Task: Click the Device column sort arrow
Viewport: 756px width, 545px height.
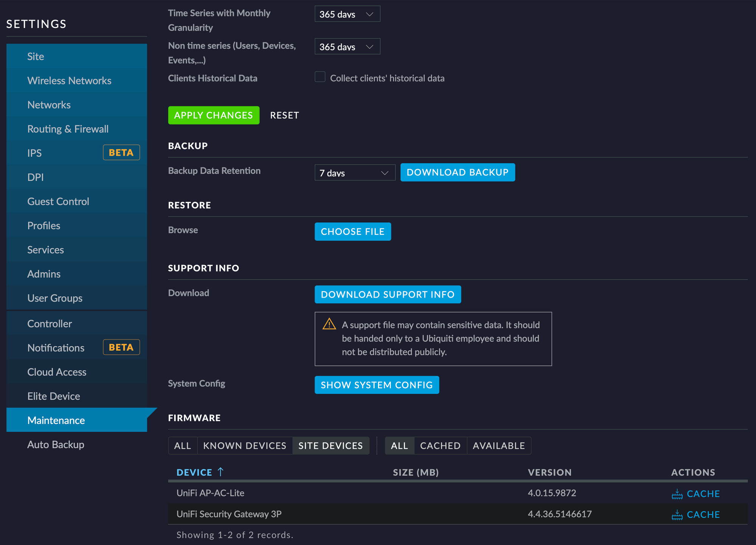Action: (x=221, y=472)
